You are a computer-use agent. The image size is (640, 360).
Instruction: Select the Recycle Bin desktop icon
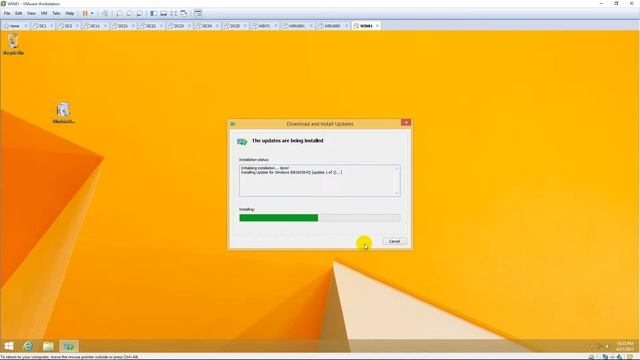(13, 44)
